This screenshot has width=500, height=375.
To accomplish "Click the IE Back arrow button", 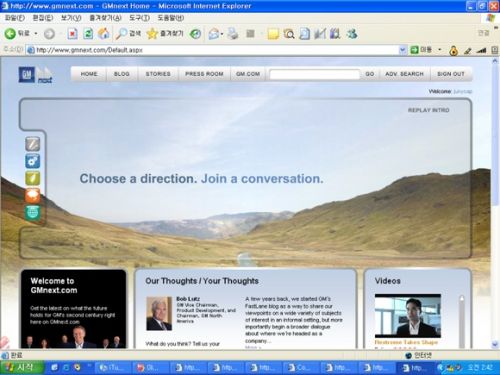I will 10,33.
